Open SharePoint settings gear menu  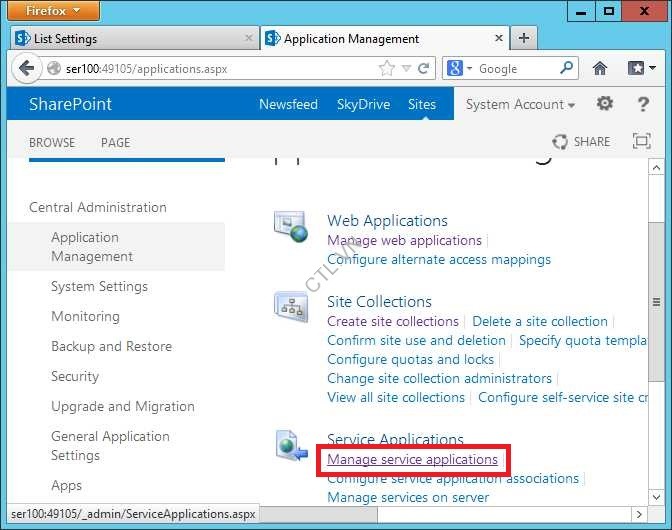pos(605,104)
